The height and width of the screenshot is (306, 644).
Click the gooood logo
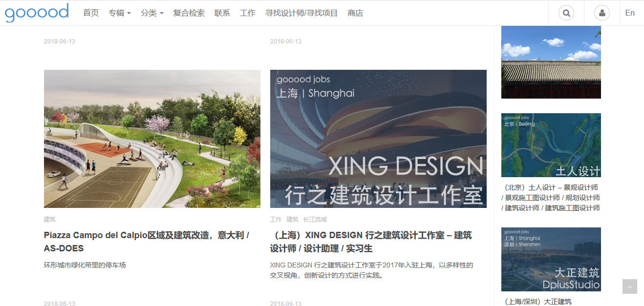[37, 12]
